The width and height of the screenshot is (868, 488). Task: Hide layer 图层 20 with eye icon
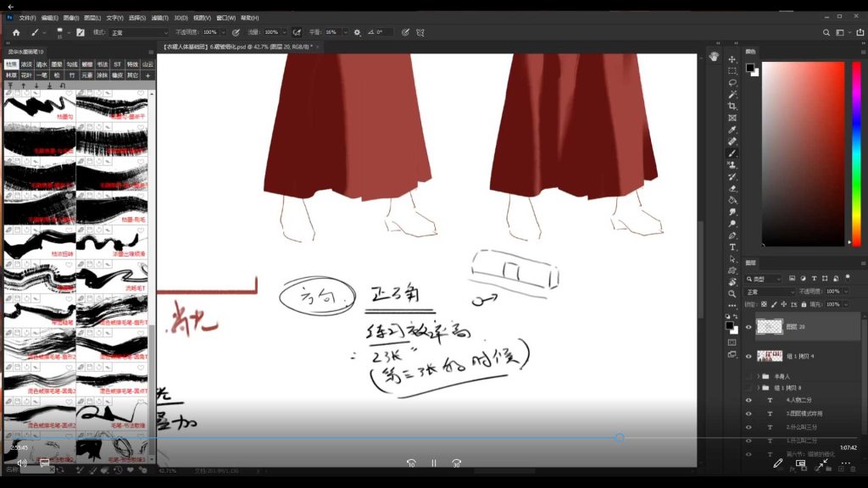(x=748, y=327)
